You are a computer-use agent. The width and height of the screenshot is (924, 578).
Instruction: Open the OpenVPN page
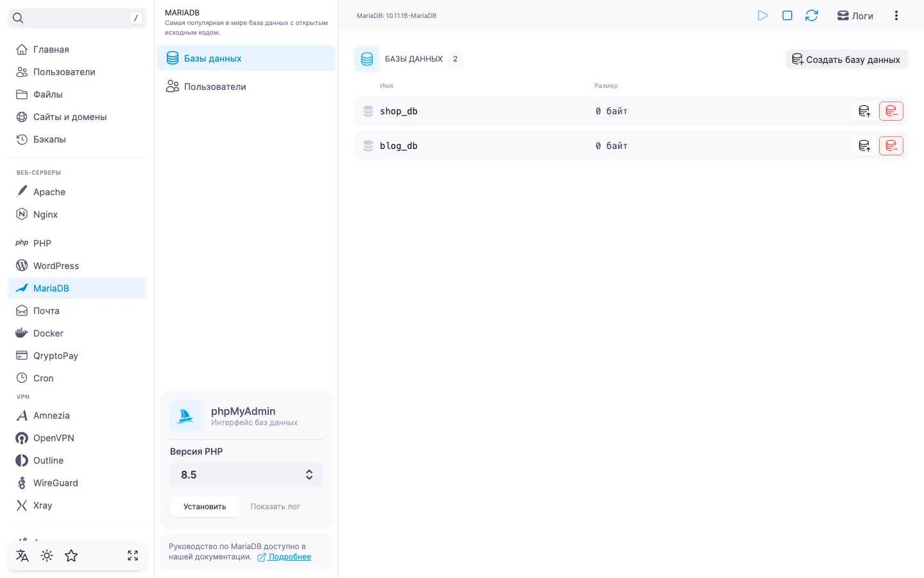pyautogui.click(x=77, y=438)
